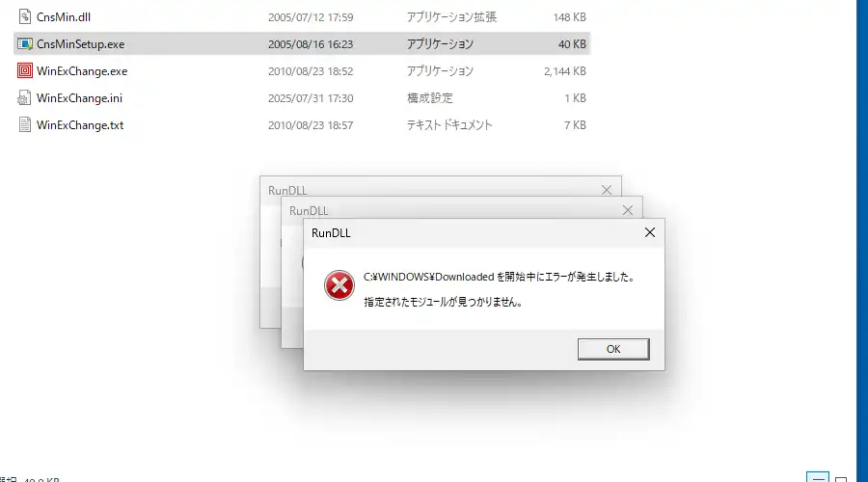
Task: Activate the backmost RunDLL dialog title
Action: (x=287, y=190)
